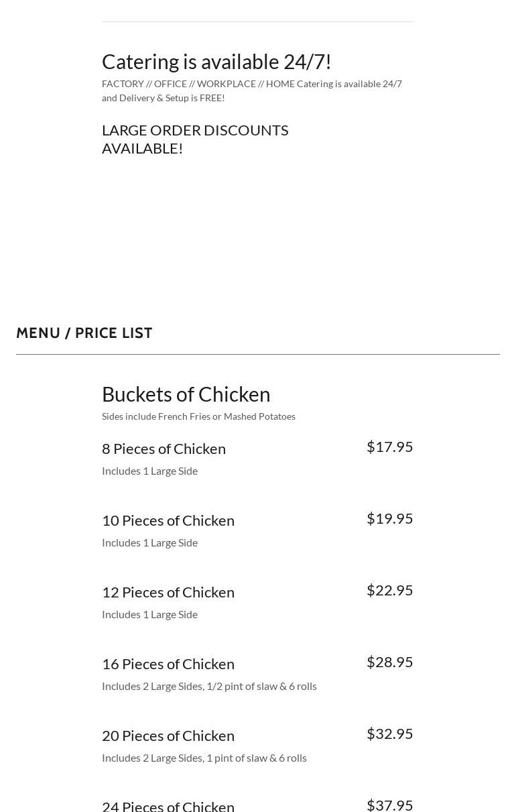This screenshot has height=812, width=516.
Task: Select the "16 Pieces of Chicken" item
Action: pyautogui.click(x=168, y=664)
